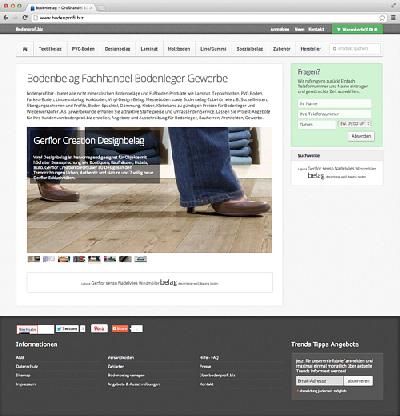
Task: Open the time dropdown in the Fragen form
Action: pyautogui.click(x=355, y=124)
